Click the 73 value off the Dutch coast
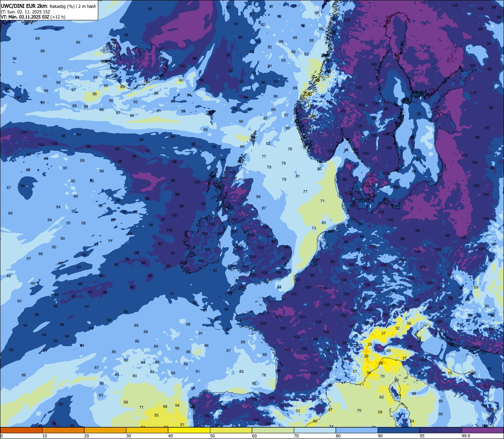The height and width of the screenshot is (439, 504). tap(314, 228)
